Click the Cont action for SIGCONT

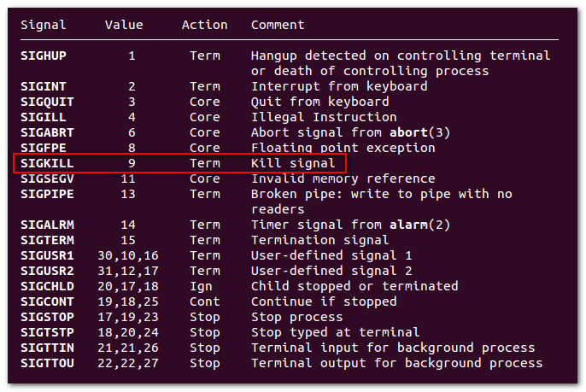(204, 301)
